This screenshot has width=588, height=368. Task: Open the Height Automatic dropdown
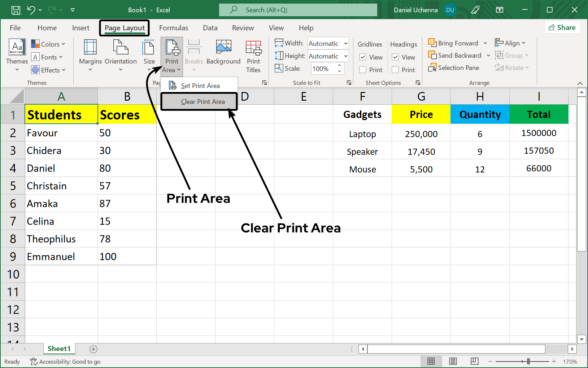click(x=345, y=56)
